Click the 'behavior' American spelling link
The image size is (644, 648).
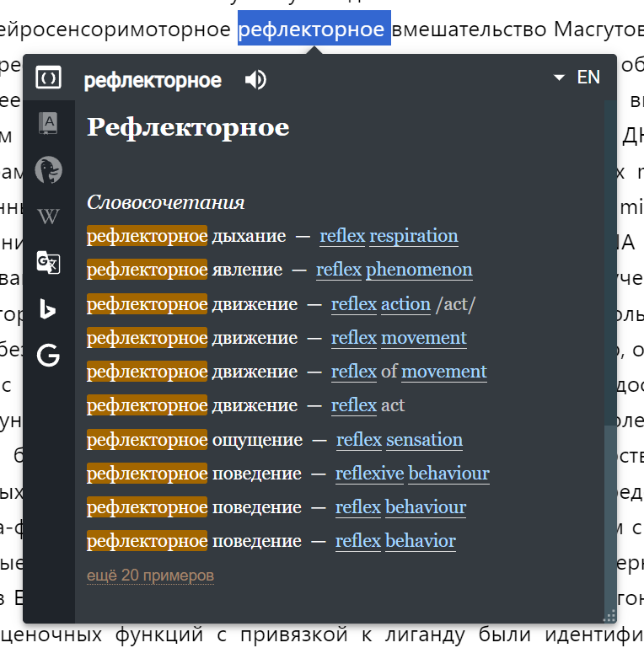[421, 541]
